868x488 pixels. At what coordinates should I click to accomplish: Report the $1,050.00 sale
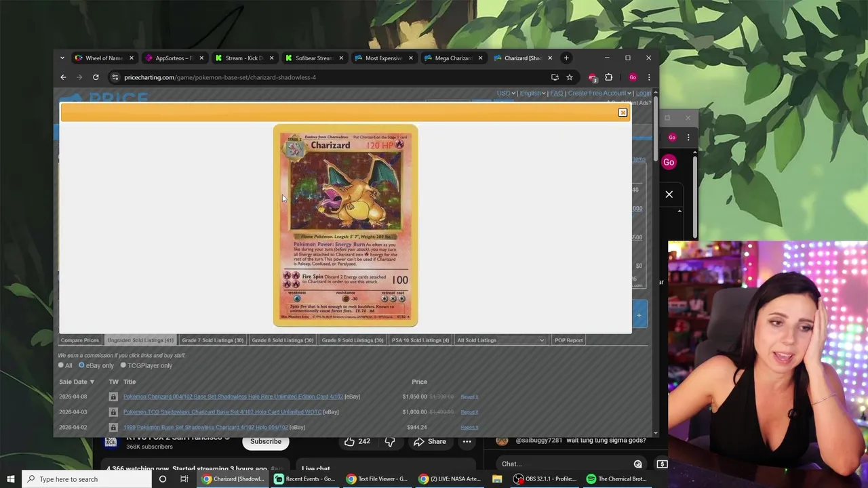tap(469, 396)
